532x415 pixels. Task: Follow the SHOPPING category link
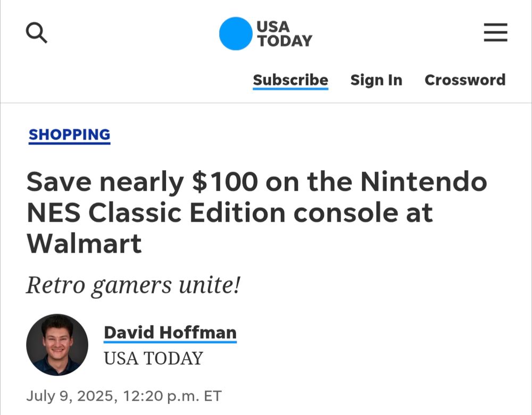70,135
